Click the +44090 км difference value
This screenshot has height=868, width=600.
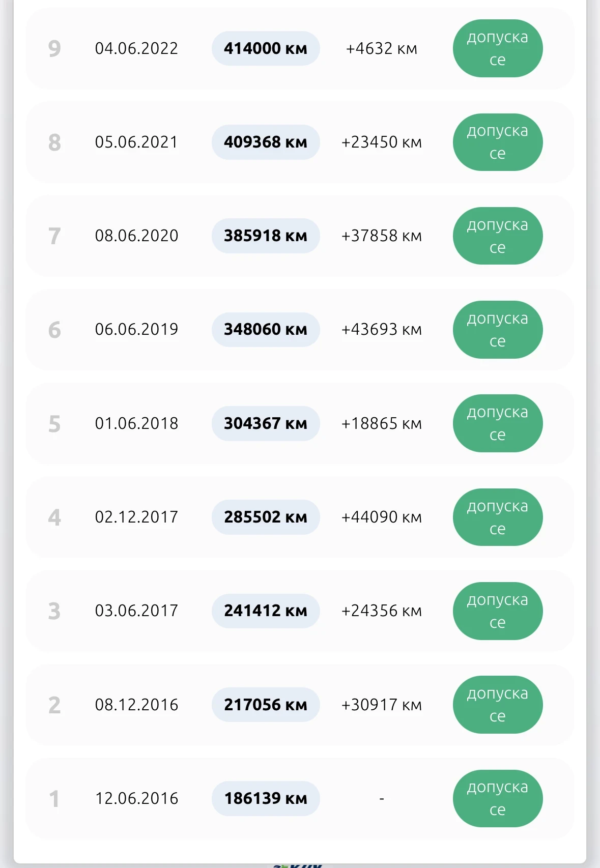(382, 517)
